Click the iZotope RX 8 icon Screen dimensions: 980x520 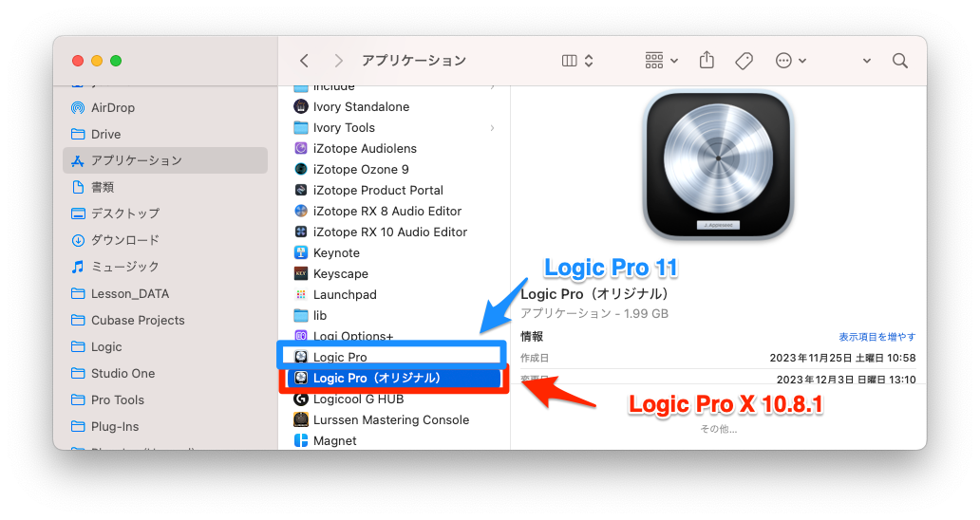[x=301, y=211]
